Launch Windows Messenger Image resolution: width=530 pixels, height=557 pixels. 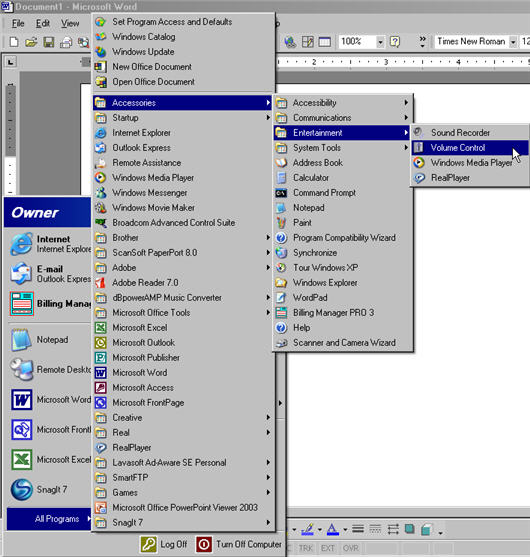183,193
